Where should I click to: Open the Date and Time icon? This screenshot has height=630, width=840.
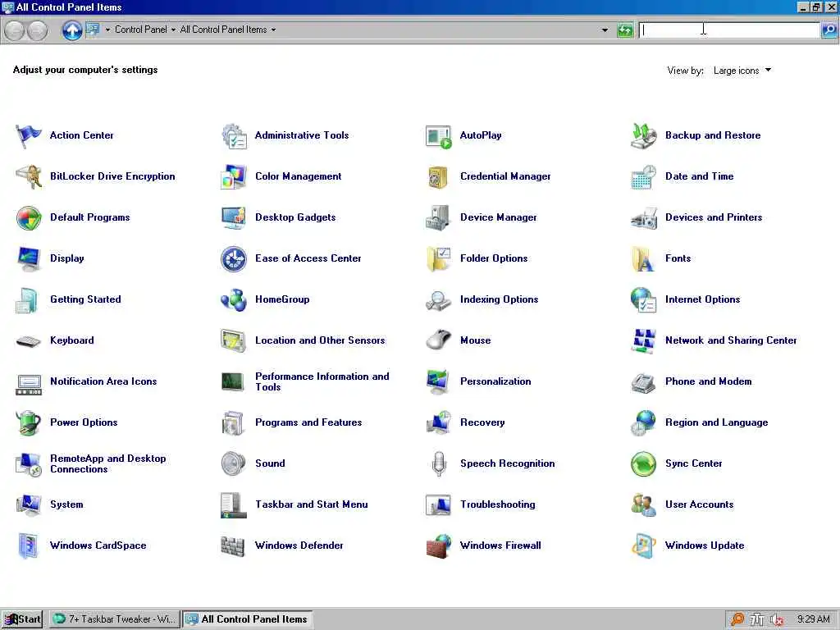coord(643,177)
